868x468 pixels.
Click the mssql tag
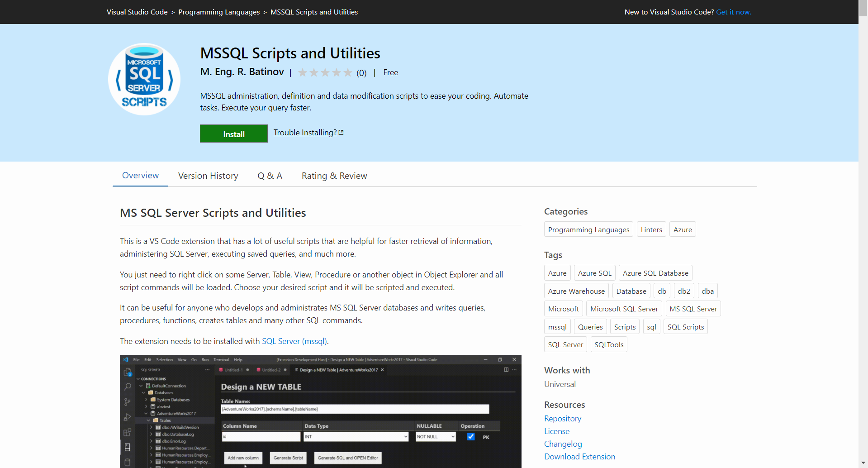tap(557, 327)
